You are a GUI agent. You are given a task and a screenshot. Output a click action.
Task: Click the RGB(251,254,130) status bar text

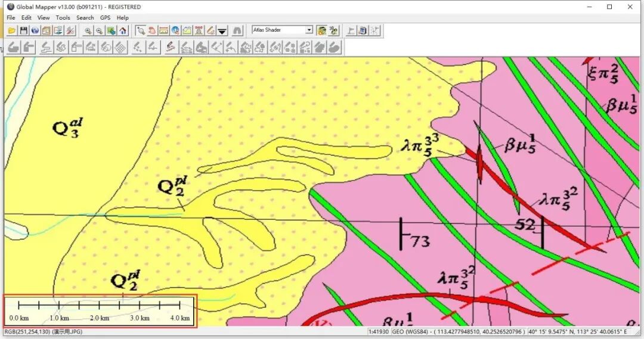(x=44, y=332)
